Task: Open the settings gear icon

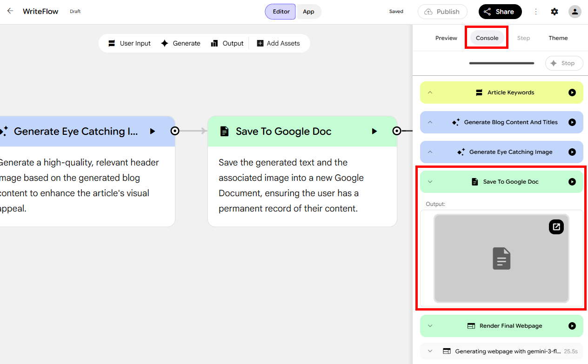Action: click(555, 12)
